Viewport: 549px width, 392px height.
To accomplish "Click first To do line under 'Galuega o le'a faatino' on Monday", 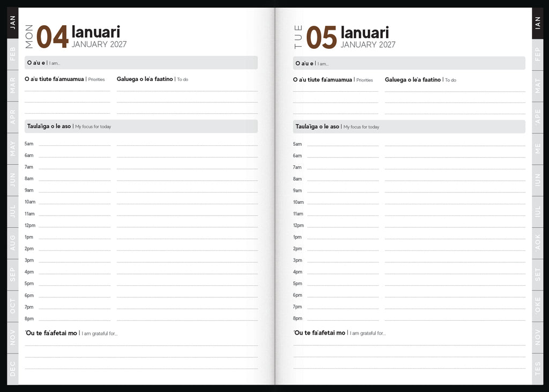I will (x=187, y=91).
